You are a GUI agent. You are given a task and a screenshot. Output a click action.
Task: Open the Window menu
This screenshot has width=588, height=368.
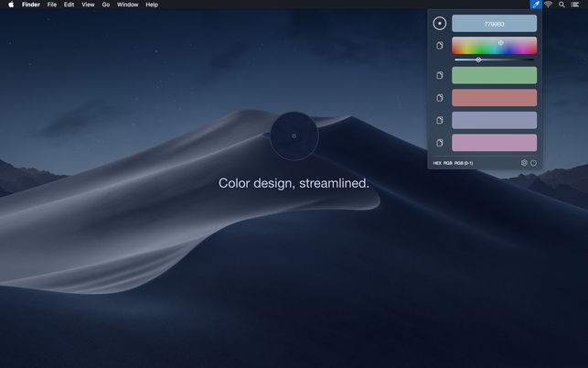127,5
